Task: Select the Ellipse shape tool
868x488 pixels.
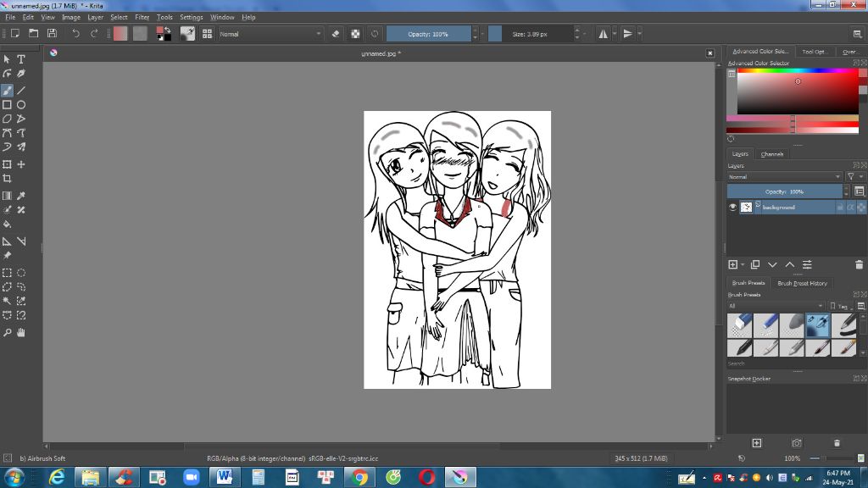Action: point(21,104)
